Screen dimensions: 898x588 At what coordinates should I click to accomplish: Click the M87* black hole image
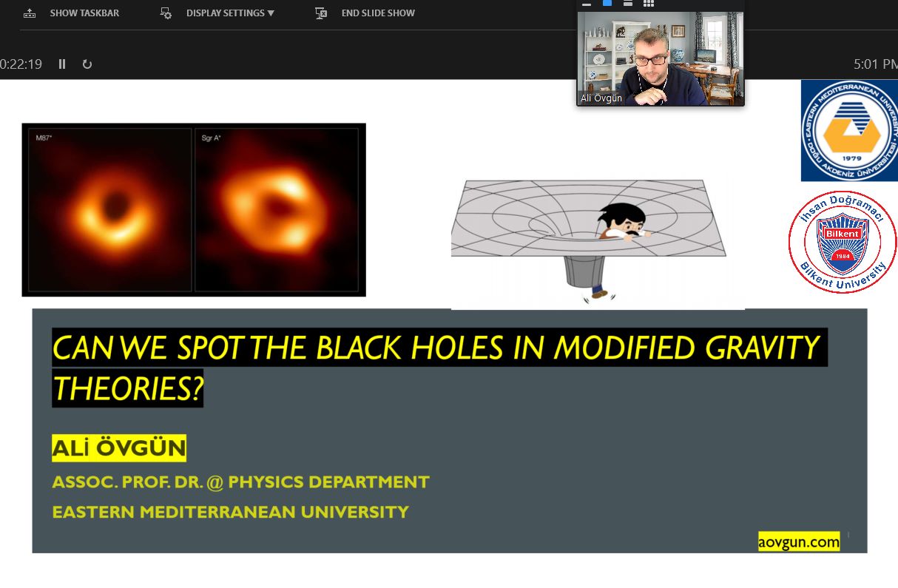(110, 209)
